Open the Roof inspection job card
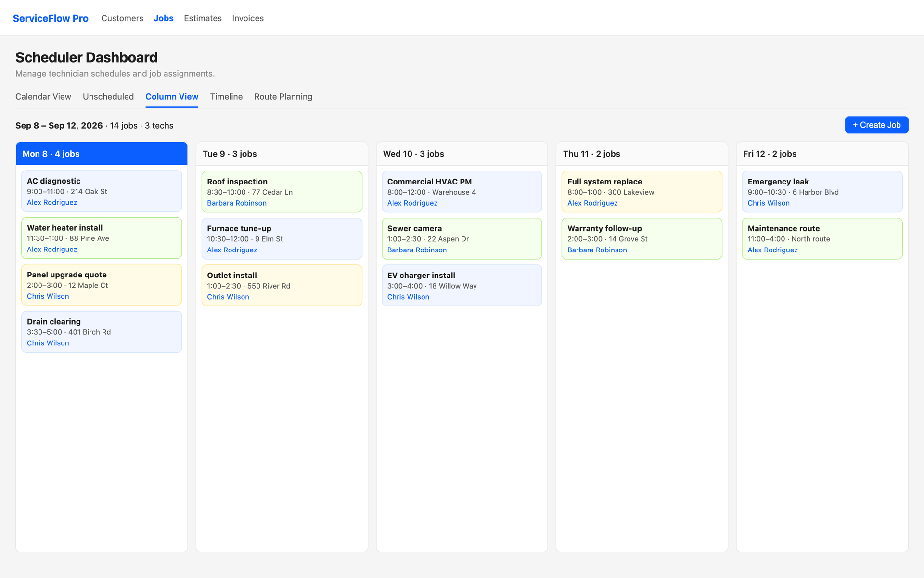The height and width of the screenshot is (578, 924). click(x=282, y=192)
